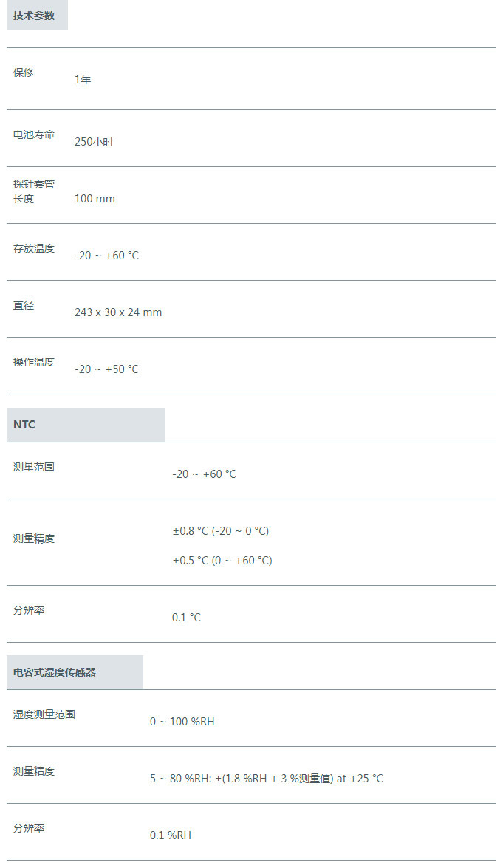
Task: Select the 技术参数 section header
Action: coord(34,16)
